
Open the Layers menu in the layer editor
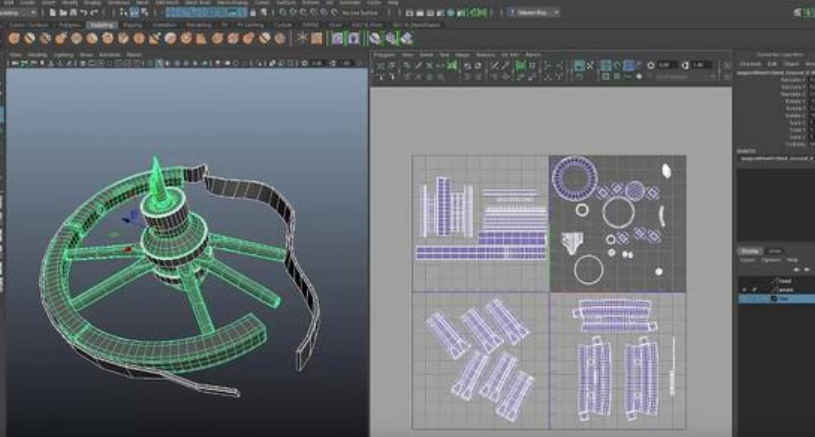pyautogui.click(x=747, y=260)
